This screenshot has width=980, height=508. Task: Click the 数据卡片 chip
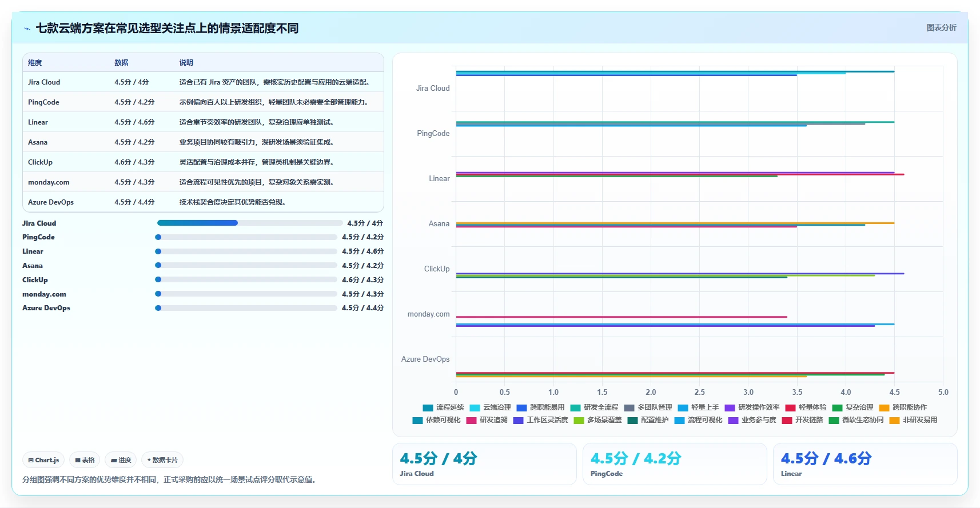[x=162, y=460]
